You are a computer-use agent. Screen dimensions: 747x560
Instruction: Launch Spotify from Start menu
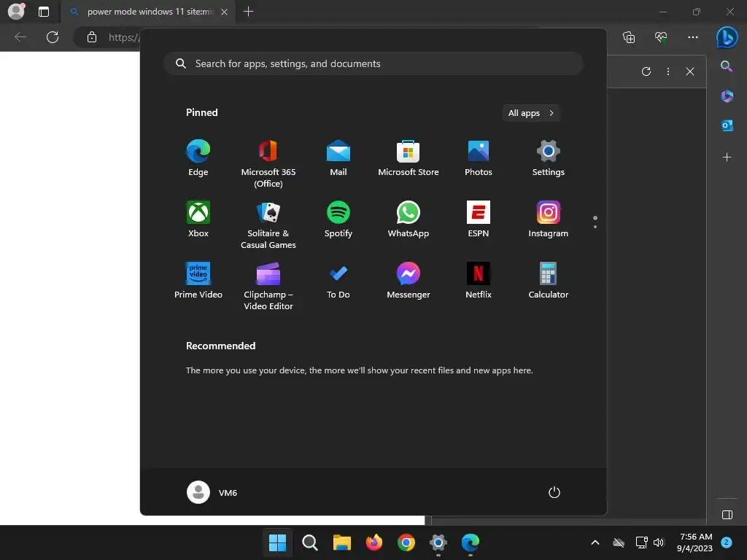point(338,219)
